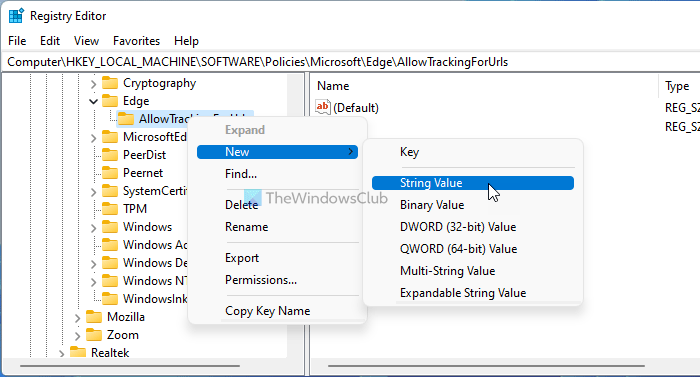Image resolution: width=700 pixels, height=377 pixels.
Task: Open the Favorites menu
Action: click(136, 41)
